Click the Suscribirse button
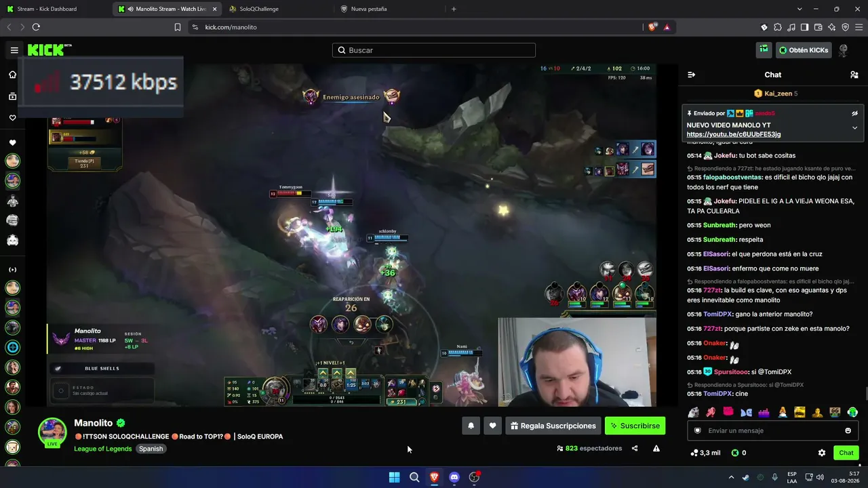 [635, 426]
